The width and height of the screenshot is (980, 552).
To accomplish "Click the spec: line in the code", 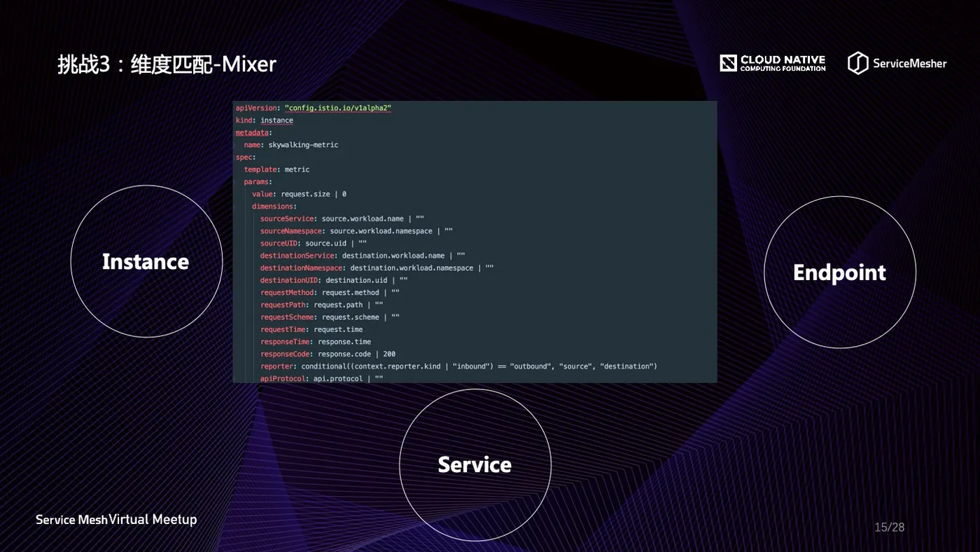I will (x=245, y=157).
